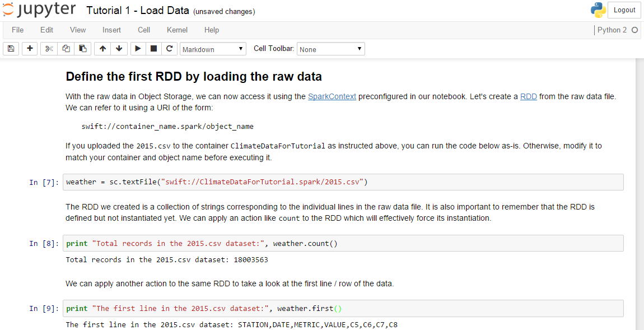The width and height of the screenshot is (644, 330).
Task: Move selected cell down arrow
Action: click(x=119, y=49)
